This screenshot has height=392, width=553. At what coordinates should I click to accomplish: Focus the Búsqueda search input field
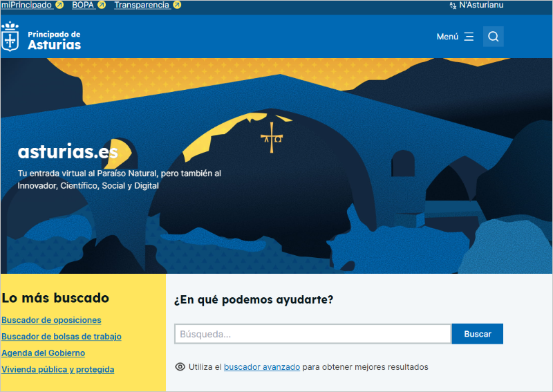click(x=313, y=334)
